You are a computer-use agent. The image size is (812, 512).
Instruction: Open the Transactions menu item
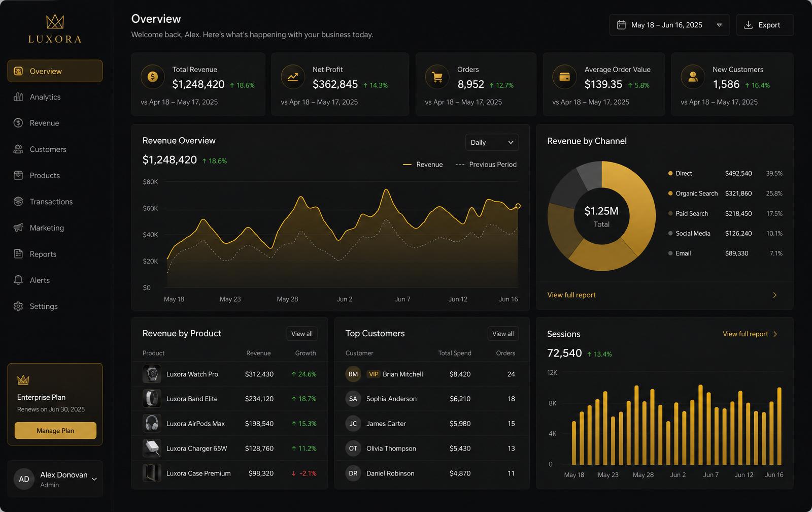pyautogui.click(x=55, y=202)
